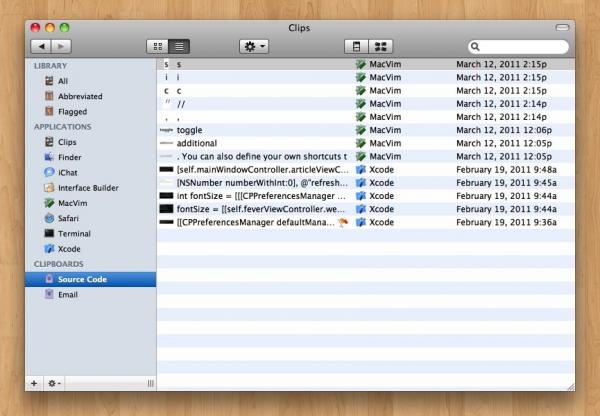Toggle the toolbar pill button in title bar

(562, 28)
